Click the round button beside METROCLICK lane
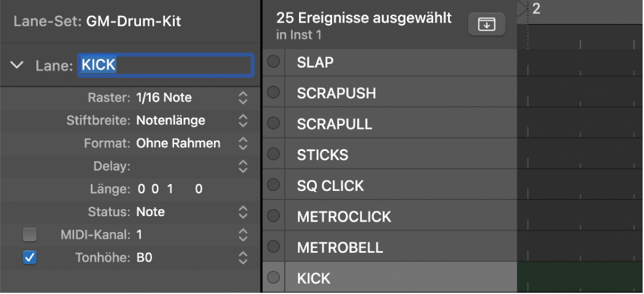The height and width of the screenshot is (294, 644). coord(273,216)
